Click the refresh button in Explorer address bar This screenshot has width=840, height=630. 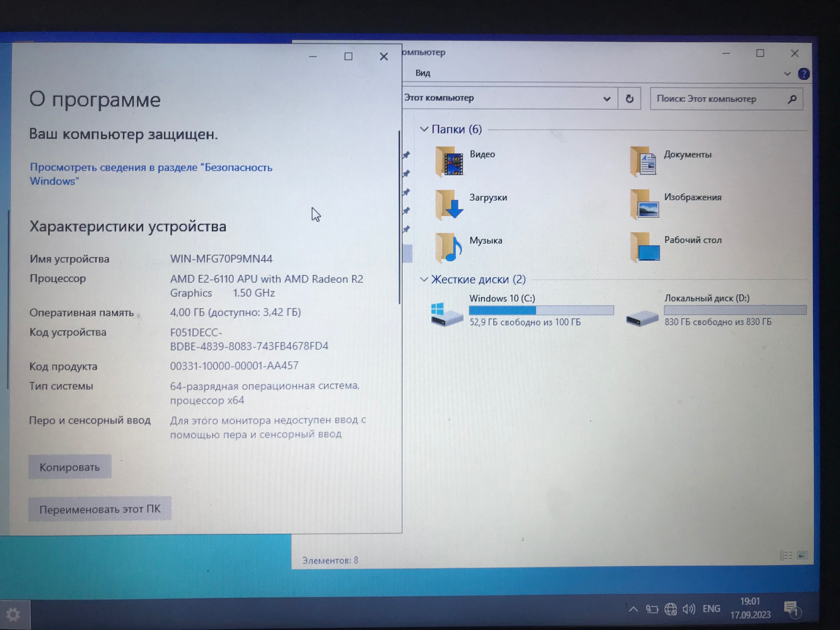[x=629, y=99]
